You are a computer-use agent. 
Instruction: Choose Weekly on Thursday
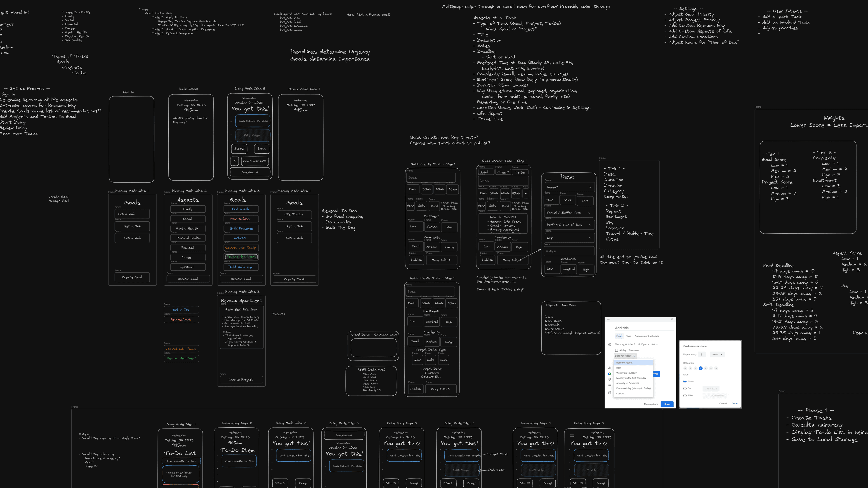tap(633, 373)
